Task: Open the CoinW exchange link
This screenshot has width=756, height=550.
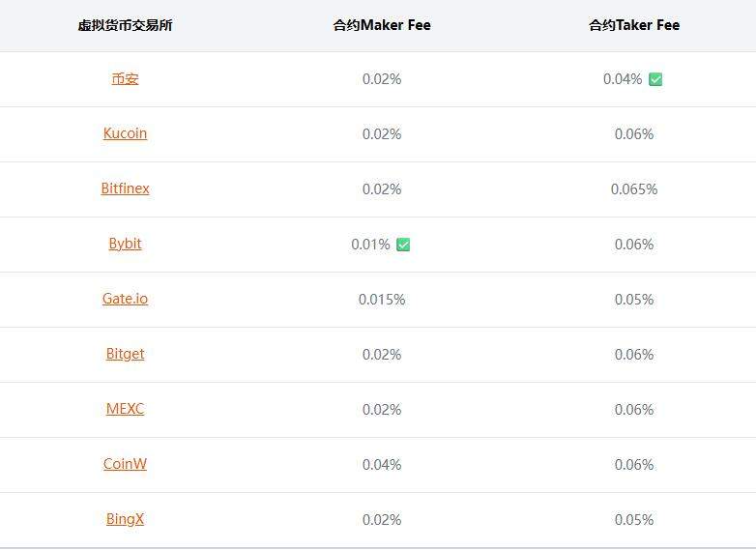Action: tap(125, 464)
